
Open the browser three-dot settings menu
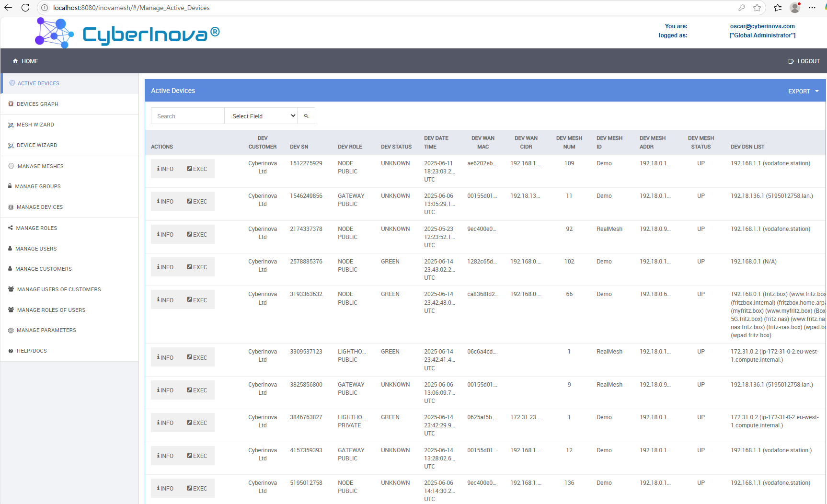click(812, 8)
